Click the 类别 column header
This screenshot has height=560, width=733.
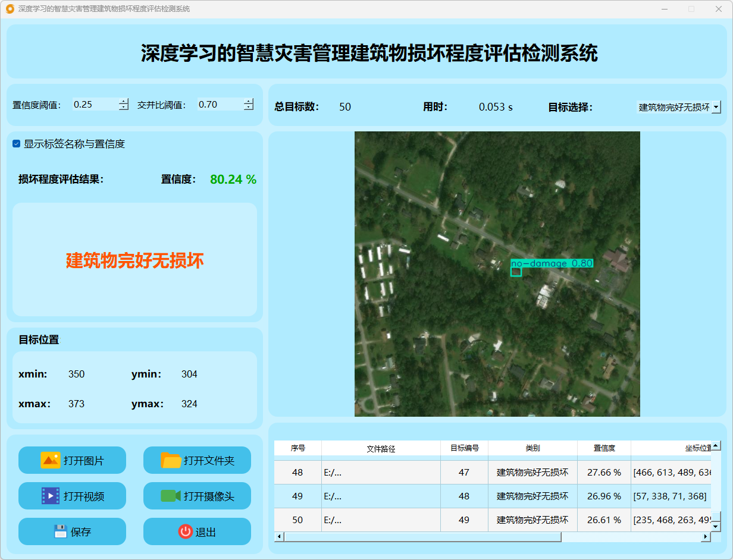[x=532, y=448]
